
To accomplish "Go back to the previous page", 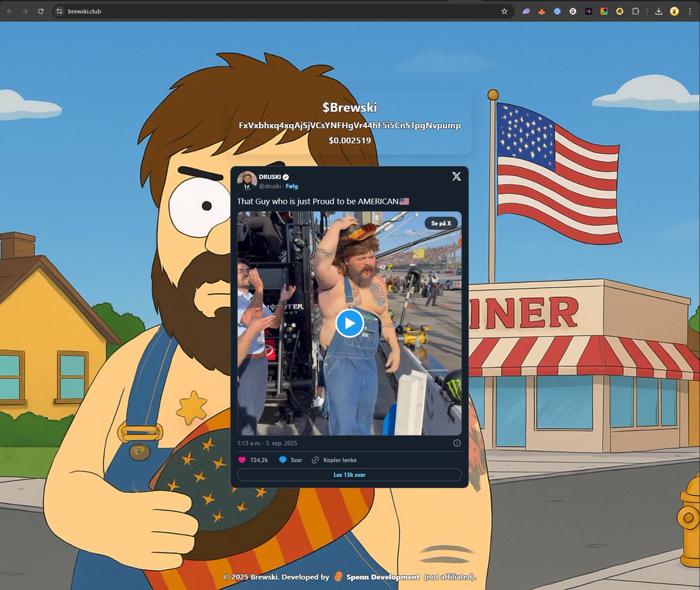I will pos(9,11).
